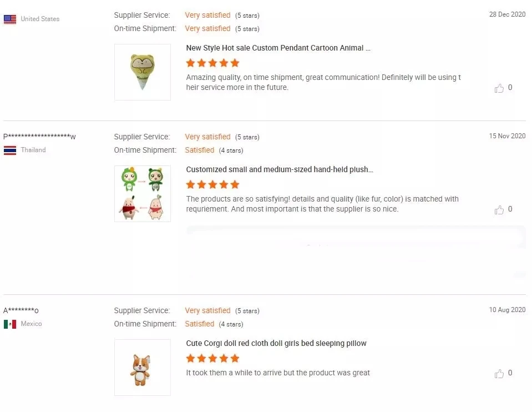Click the star rating on hand-held plush review

(x=212, y=184)
